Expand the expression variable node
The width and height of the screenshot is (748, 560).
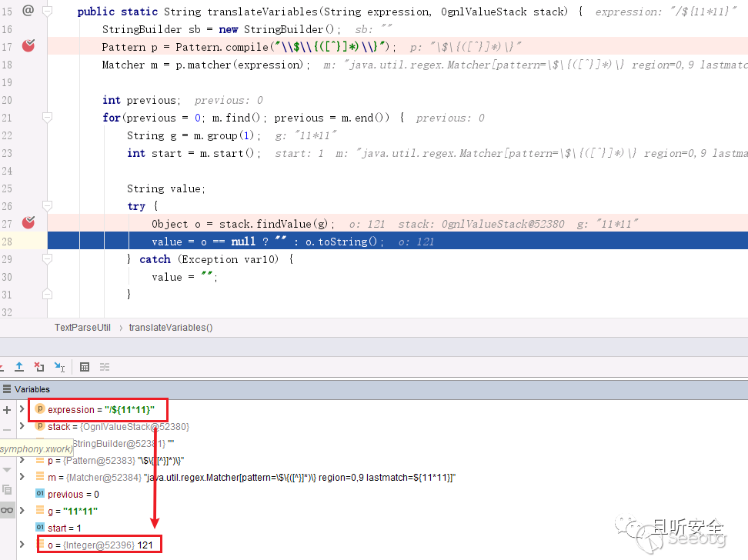click(x=22, y=409)
